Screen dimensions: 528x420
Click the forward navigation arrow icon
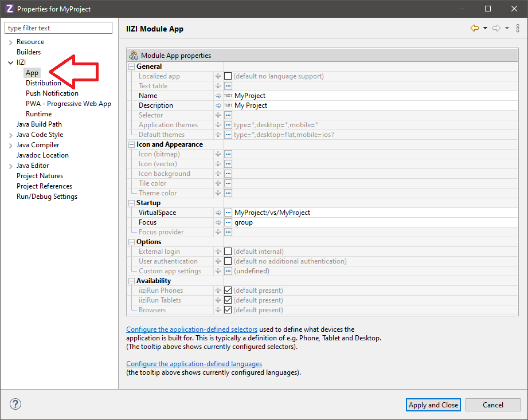[496, 28]
